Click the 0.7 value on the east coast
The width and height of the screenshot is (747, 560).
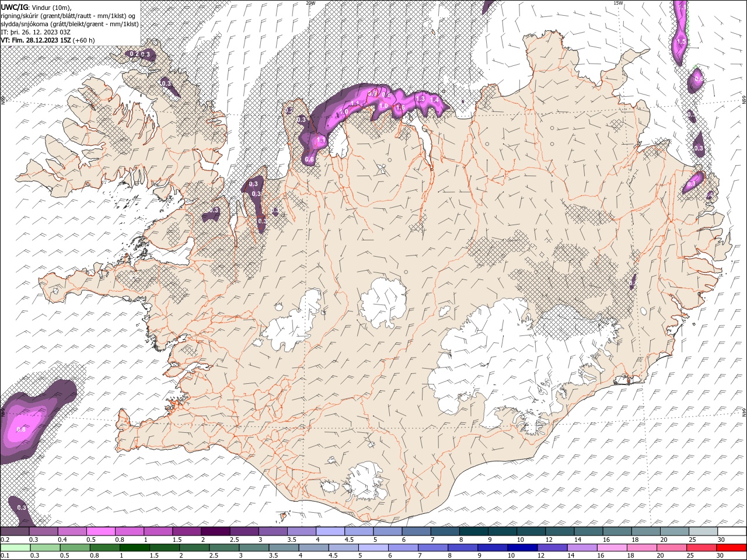tap(691, 184)
